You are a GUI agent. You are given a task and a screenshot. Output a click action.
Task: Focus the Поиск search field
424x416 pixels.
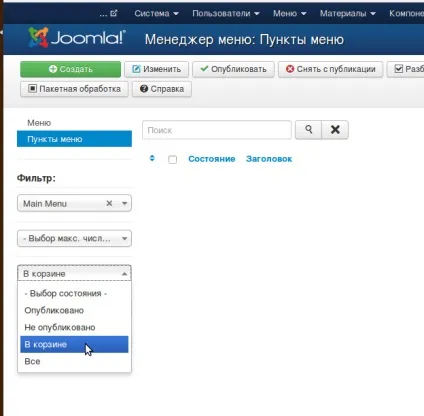pyautogui.click(x=217, y=130)
